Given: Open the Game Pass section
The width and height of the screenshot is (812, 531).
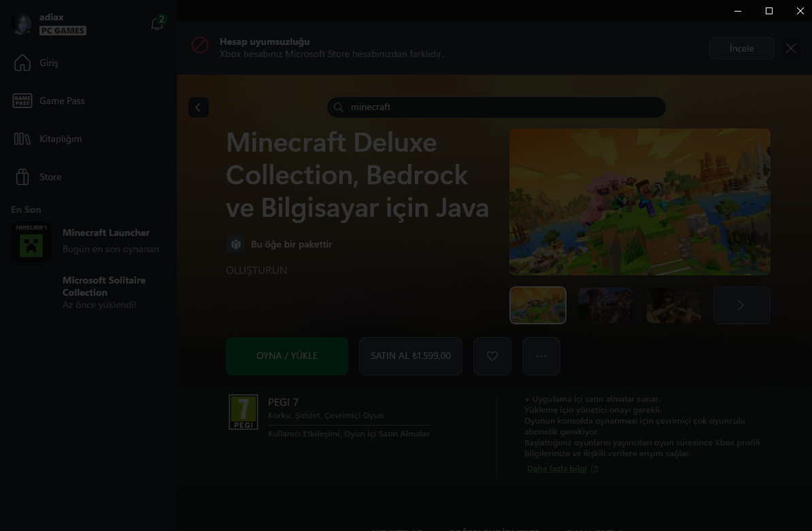Looking at the screenshot, I should 88,101.
